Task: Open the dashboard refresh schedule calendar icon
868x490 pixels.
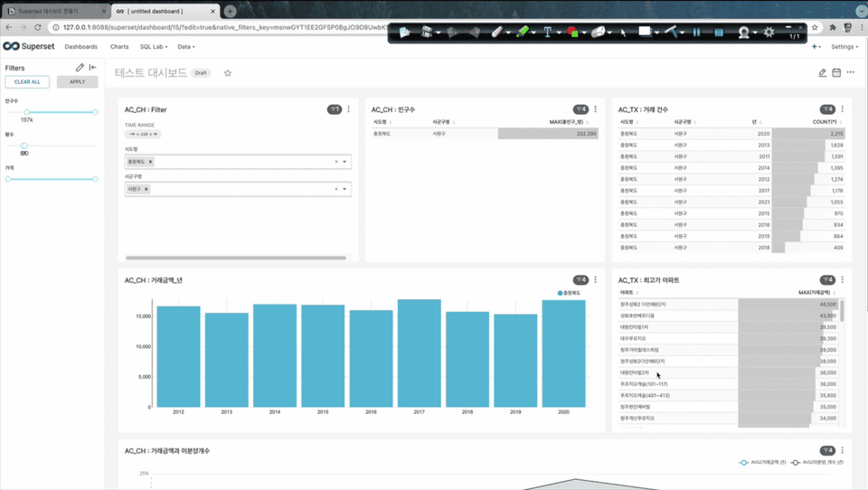Action: coord(836,72)
